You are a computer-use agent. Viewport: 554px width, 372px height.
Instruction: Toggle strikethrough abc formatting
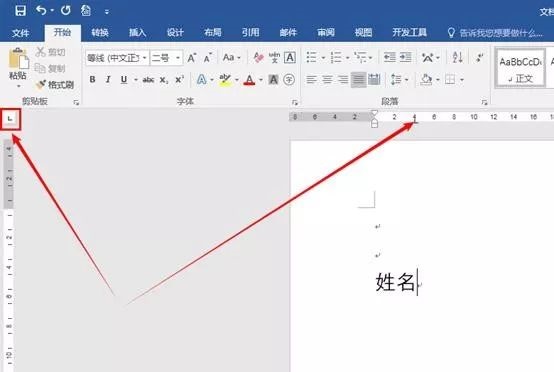point(148,80)
